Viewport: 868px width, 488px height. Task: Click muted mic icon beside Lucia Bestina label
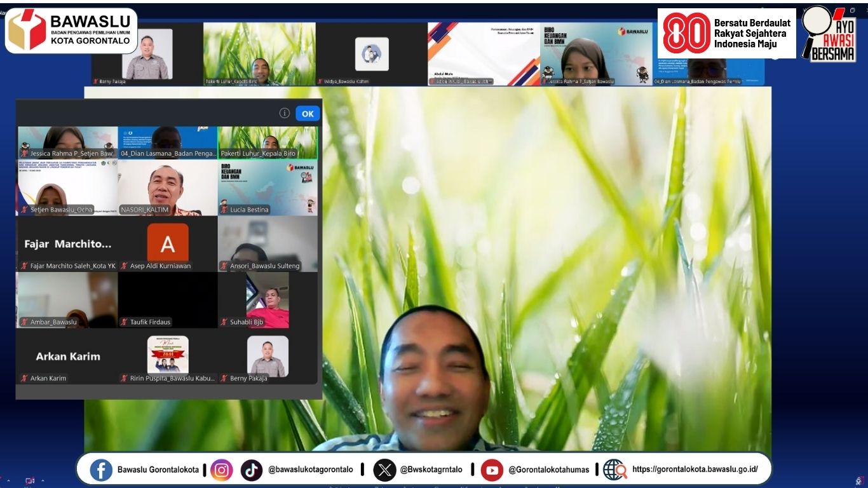point(224,210)
